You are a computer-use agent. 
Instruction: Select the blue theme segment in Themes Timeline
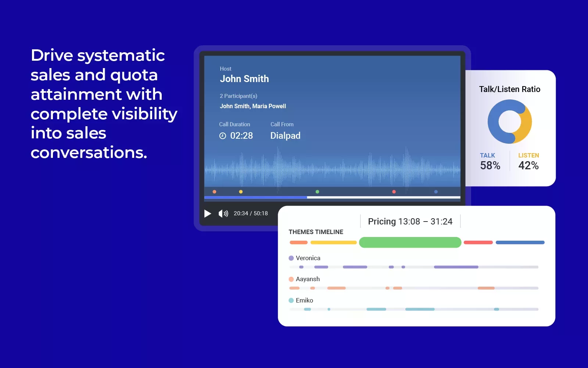pos(520,243)
